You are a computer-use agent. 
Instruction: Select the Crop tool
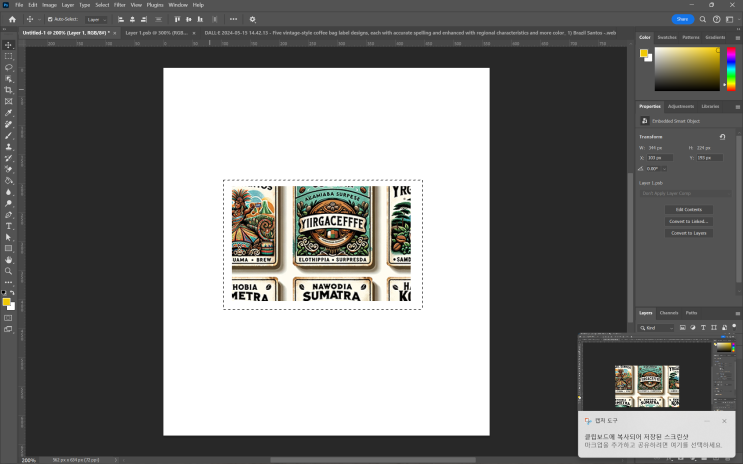(9, 90)
